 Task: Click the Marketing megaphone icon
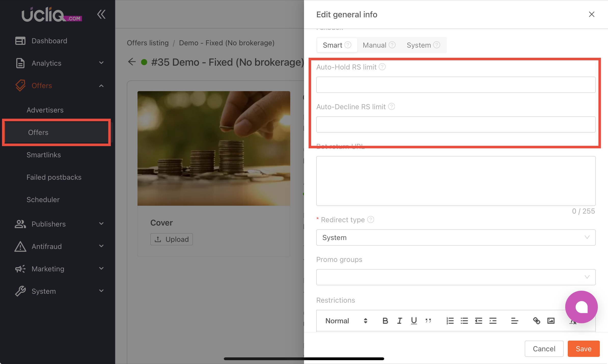(20, 269)
